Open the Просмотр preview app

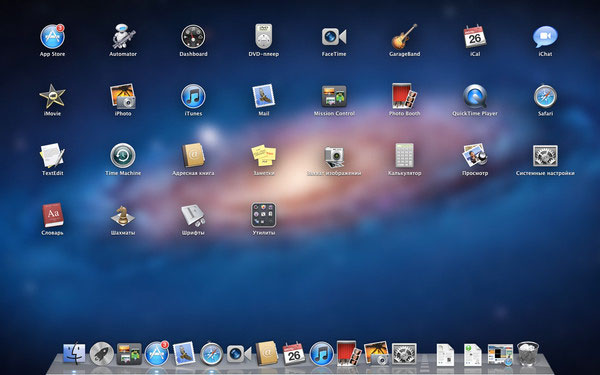click(475, 156)
